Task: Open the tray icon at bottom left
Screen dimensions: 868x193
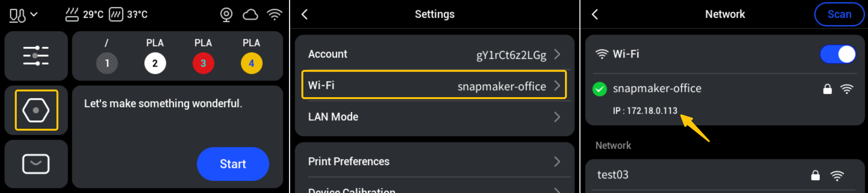Action: pos(36,164)
